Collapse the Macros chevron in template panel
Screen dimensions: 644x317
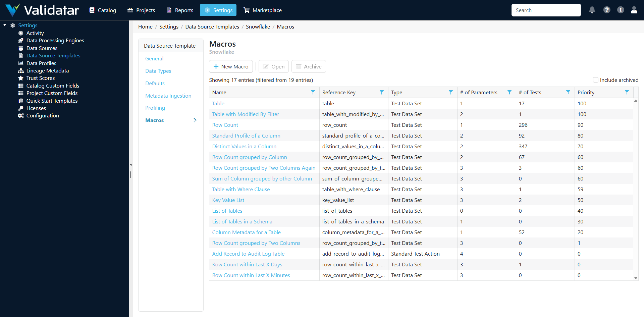pos(195,120)
